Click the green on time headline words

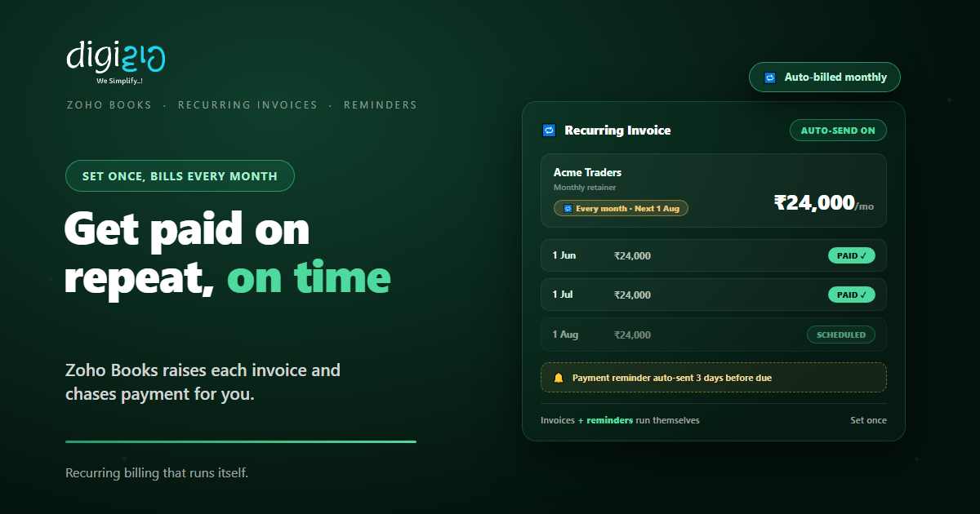tap(310, 278)
